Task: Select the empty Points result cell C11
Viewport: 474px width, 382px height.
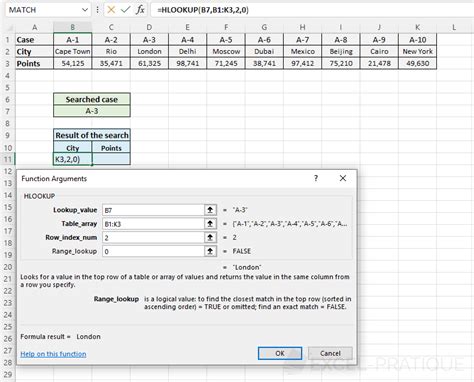Action: pyautogui.click(x=111, y=159)
